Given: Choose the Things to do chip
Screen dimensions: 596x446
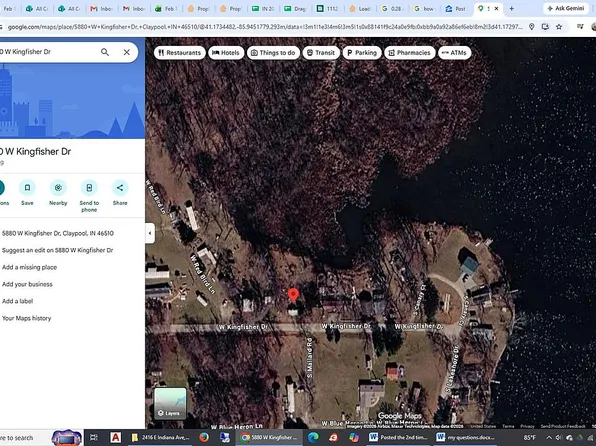Looking at the screenshot, I should pyautogui.click(x=273, y=53).
